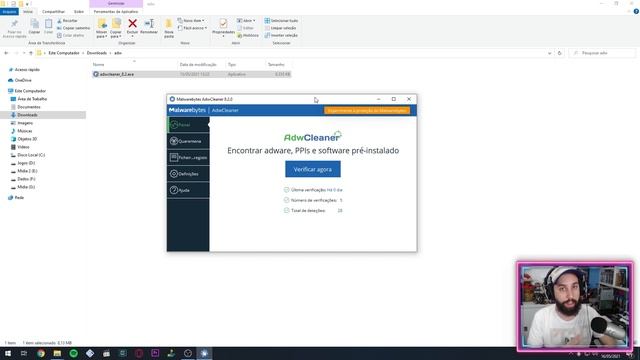Sort by the Tamanho column header
The height and width of the screenshot is (360, 640).
click(x=276, y=64)
